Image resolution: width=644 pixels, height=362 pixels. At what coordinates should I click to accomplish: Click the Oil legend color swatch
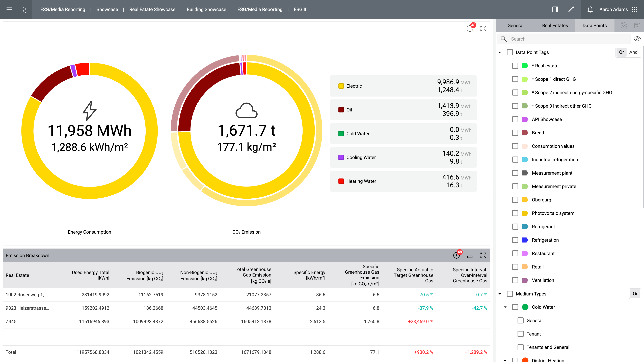pyautogui.click(x=341, y=110)
